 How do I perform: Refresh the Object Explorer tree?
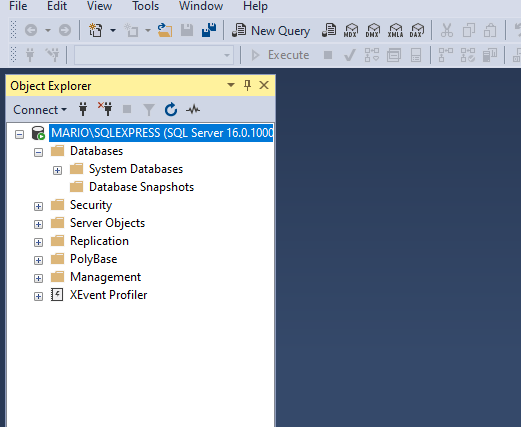[171, 110]
